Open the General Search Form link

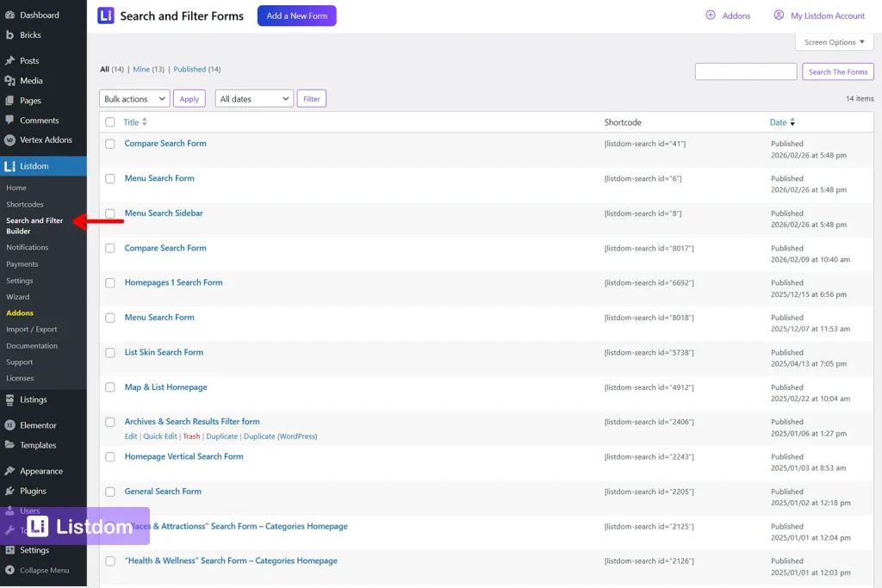pyautogui.click(x=163, y=491)
